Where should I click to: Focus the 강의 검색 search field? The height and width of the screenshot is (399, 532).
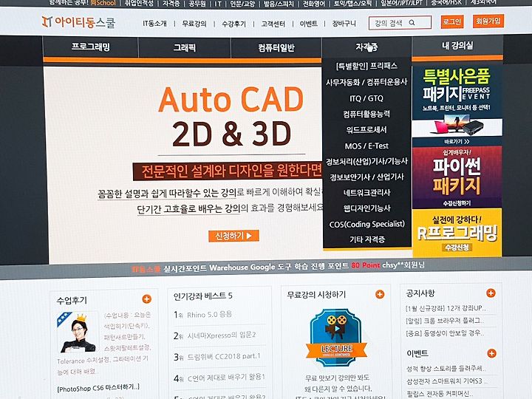click(x=400, y=23)
